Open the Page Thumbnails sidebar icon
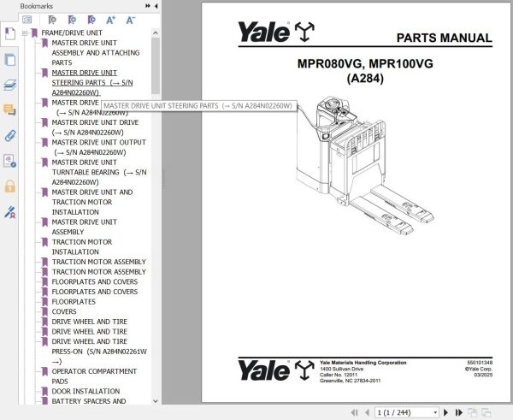This screenshot has width=513, height=420. click(9, 60)
